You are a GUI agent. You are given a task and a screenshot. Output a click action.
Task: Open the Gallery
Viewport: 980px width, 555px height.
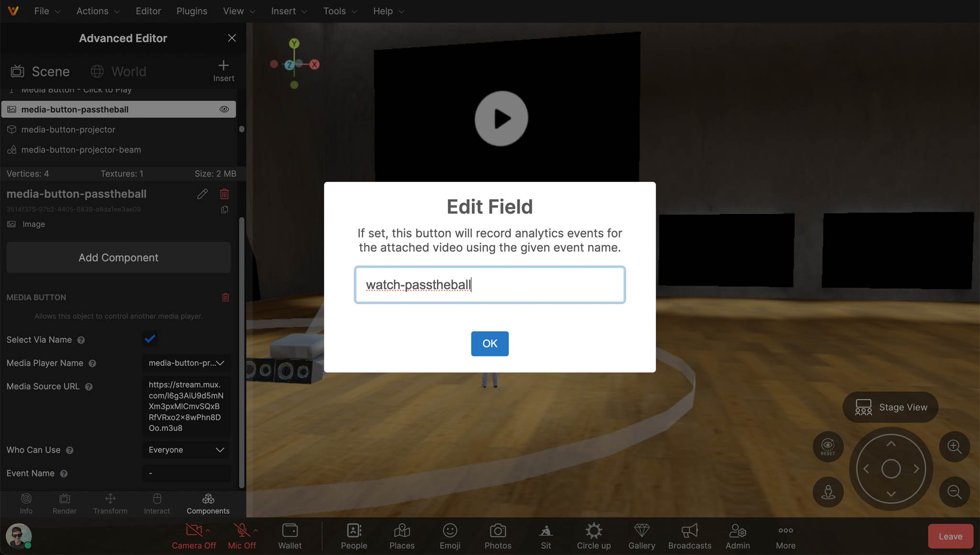pos(642,536)
